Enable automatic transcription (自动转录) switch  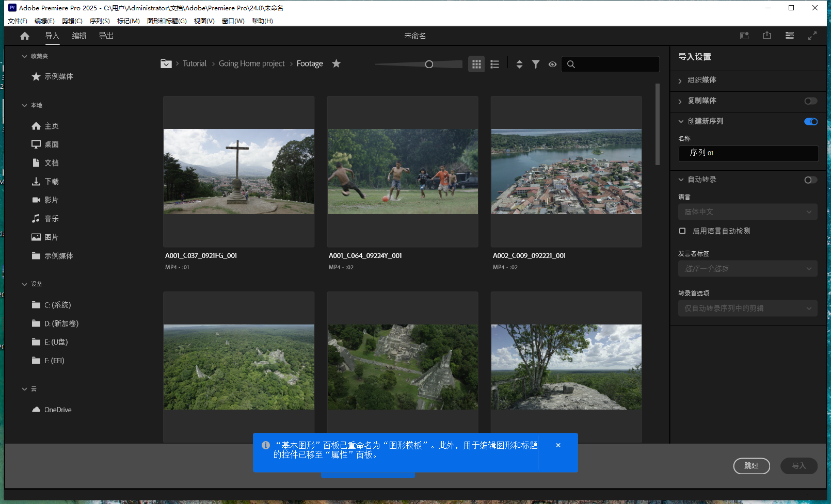[x=811, y=180]
